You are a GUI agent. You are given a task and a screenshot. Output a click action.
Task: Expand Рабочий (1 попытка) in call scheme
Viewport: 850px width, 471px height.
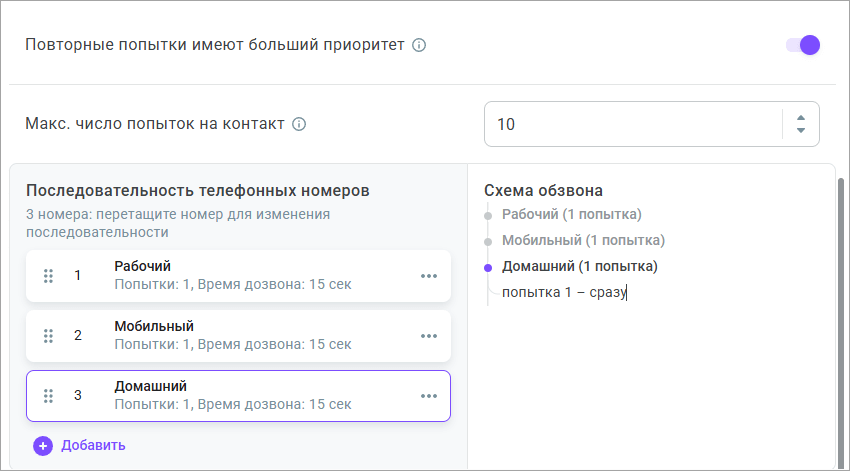(x=571, y=214)
